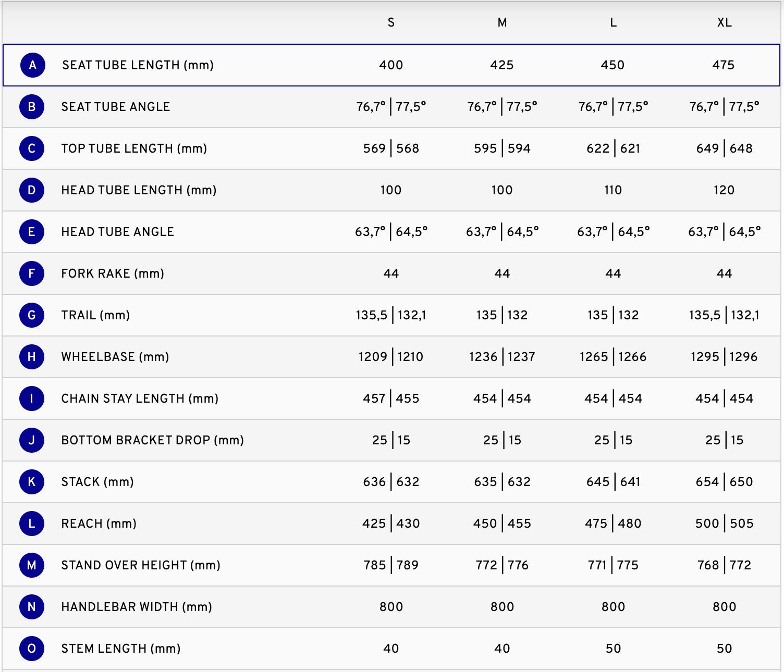Click stand over height value 772 | 776
This screenshot has height=672, width=784.
pyautogui.click(x=502, y=565)
